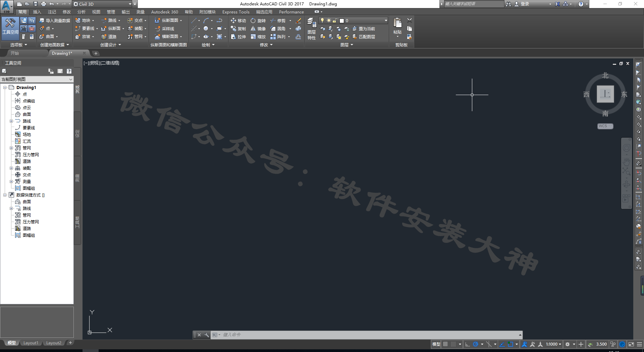Image resolution: width=644 pixels, height=352 pixels.
Task: Select the 采样线 sample line tool
Action: click(x=165, y=29)
